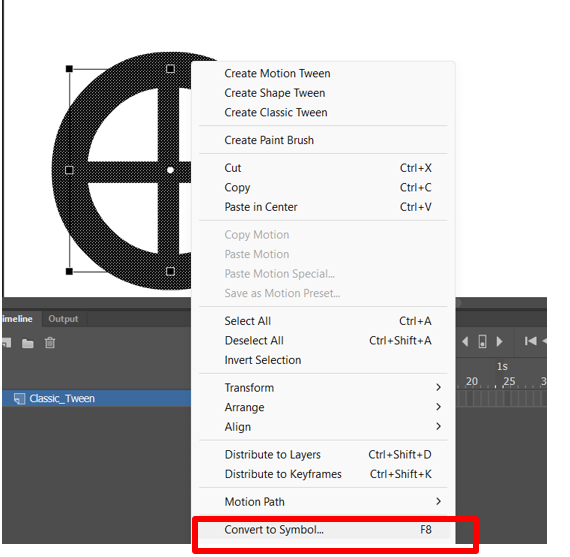Click top-left selection handle of shape
The height and width of the screenshot is (557, 570).
point(69,69)
